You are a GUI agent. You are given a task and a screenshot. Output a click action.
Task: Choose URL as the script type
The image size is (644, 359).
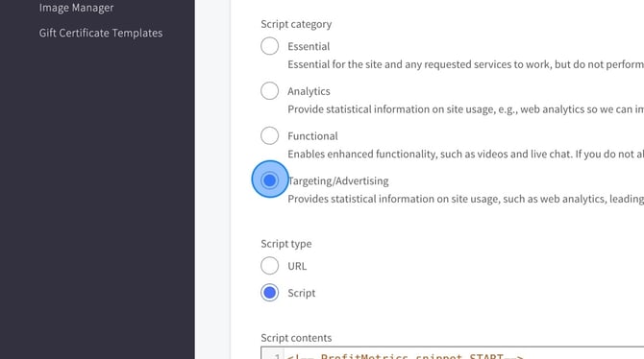(x=269, y=266)
